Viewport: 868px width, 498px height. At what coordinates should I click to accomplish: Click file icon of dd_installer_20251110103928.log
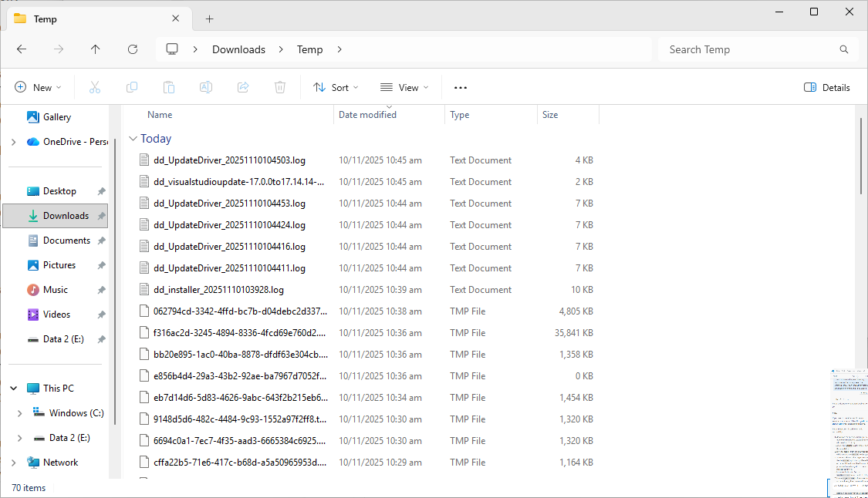point(144,289)
